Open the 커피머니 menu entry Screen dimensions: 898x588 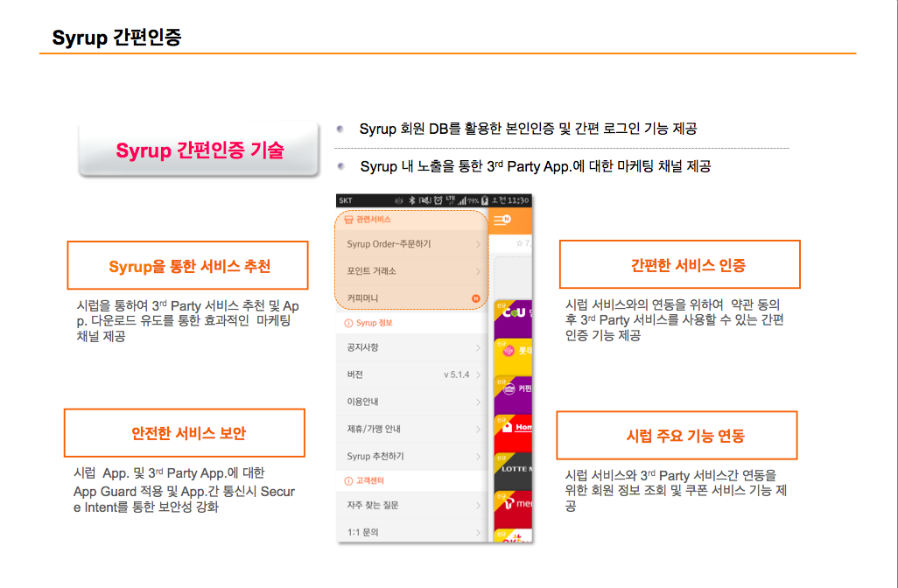click(x=411, y=298)
